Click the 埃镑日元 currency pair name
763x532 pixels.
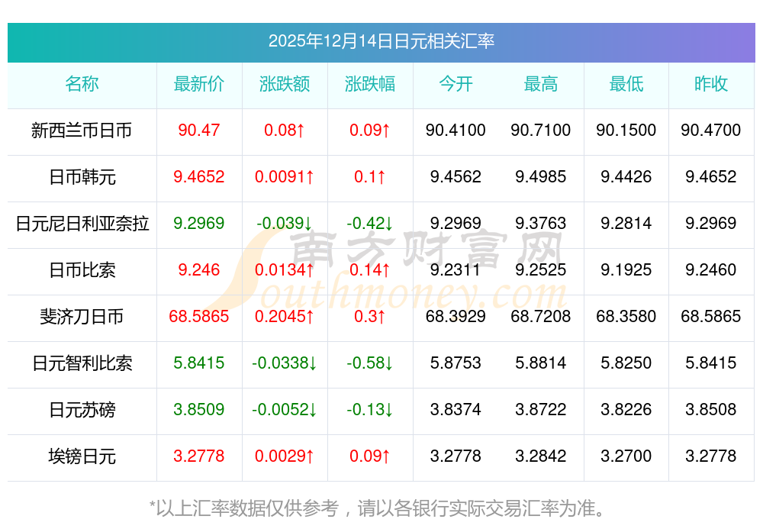(x=82, y=456)
